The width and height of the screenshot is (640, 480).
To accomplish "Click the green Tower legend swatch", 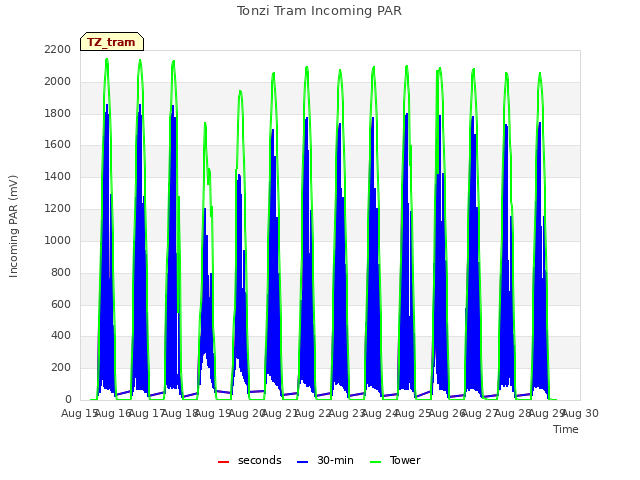I will (376, 462).
